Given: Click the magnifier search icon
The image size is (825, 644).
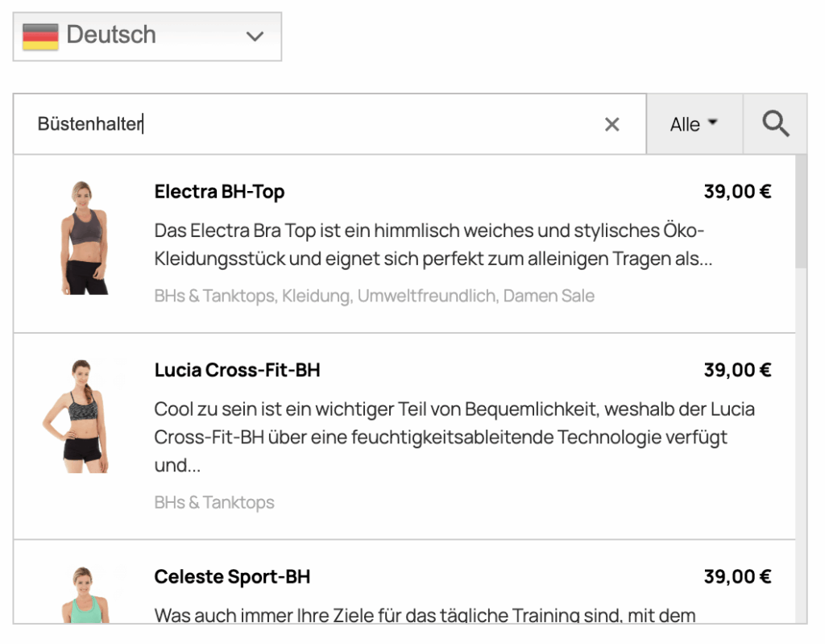Looking at the screenshot, I should (774, 123).
